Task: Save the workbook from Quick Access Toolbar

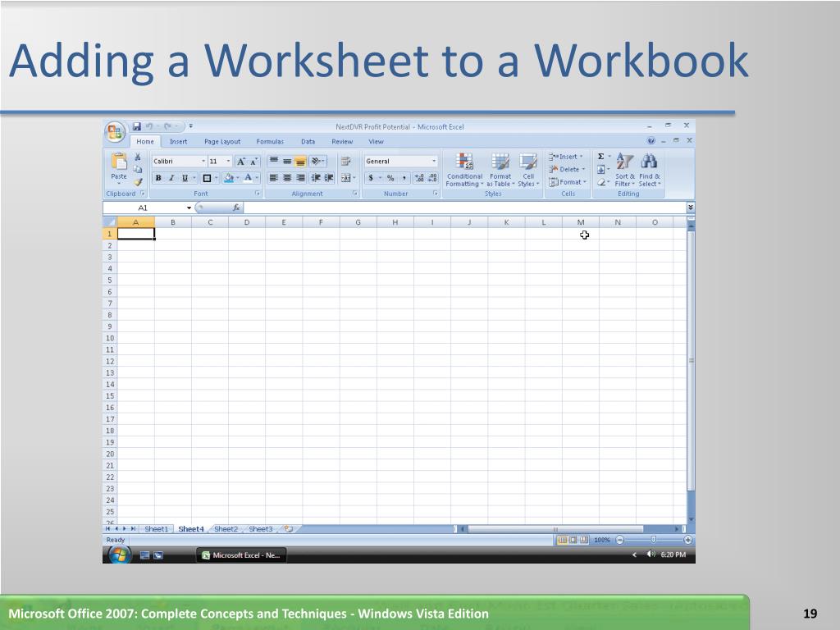Action: click(137, 126)
